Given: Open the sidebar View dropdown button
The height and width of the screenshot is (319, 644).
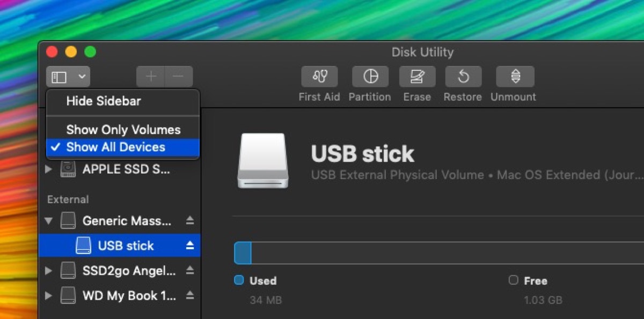Looking at the screenshot, I should tap(68, 77).
